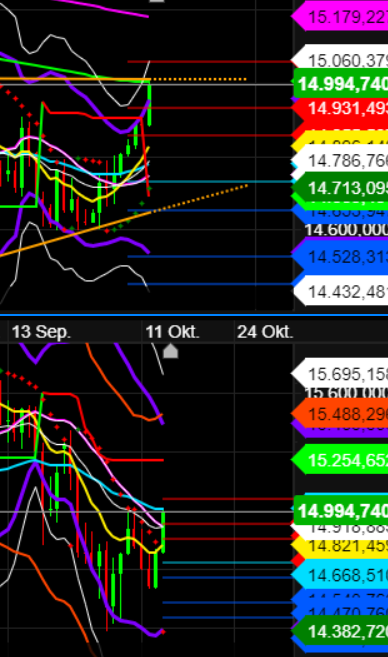This screenshot has height=657, width=388.
Task: Click the cyan 14.668,51 price label
Action: click(x=340, y=575)
